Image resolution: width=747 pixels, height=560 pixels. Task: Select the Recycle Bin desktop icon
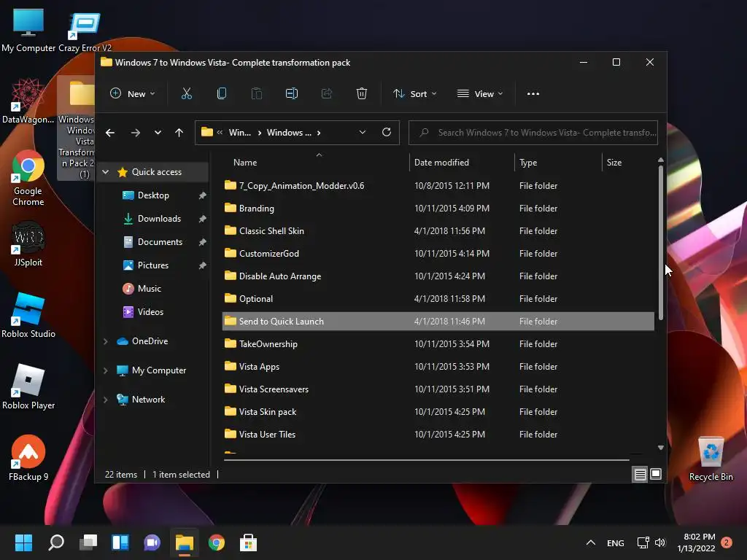pos(711,459)
